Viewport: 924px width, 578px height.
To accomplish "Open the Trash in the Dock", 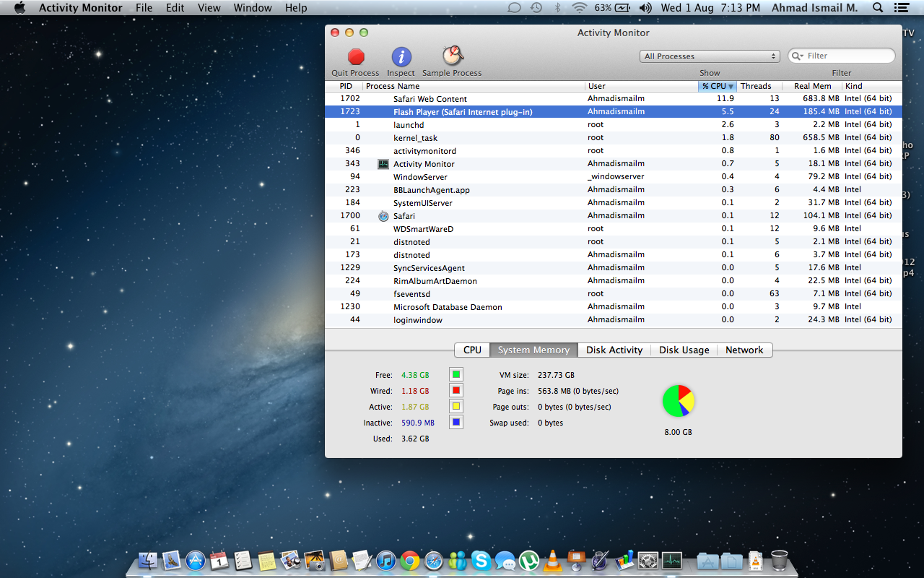I will coord(780,560).
